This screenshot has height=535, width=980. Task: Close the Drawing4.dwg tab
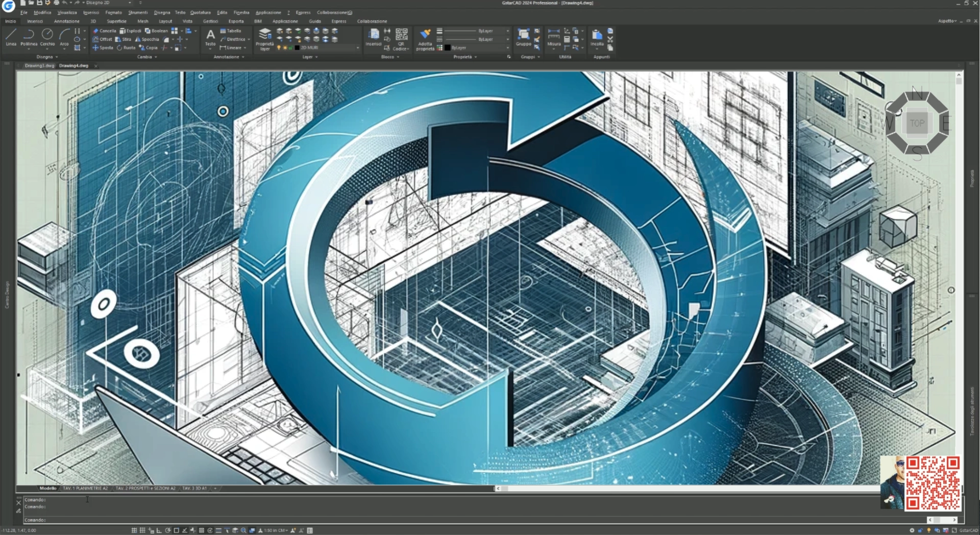coord(95,66)
